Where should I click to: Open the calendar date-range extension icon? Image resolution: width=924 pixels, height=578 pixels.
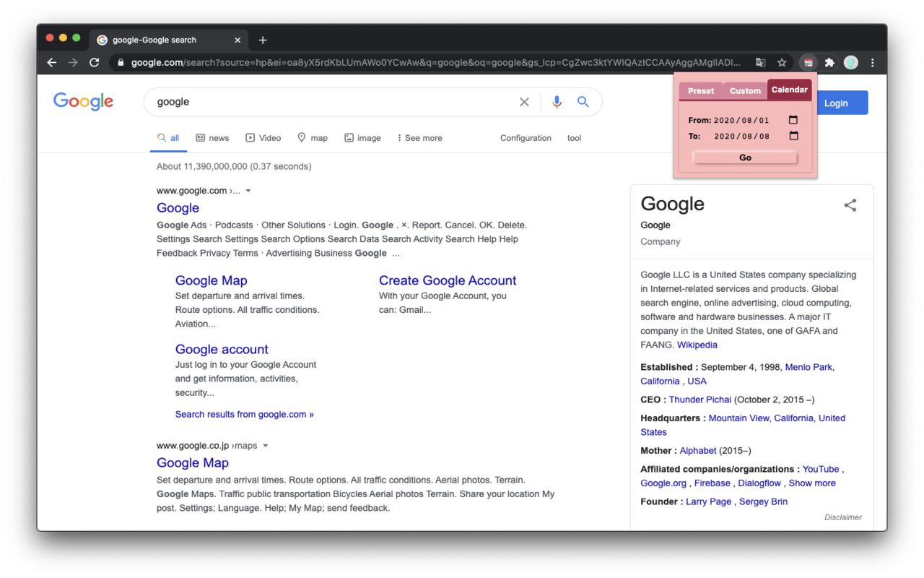pos(808,62)
